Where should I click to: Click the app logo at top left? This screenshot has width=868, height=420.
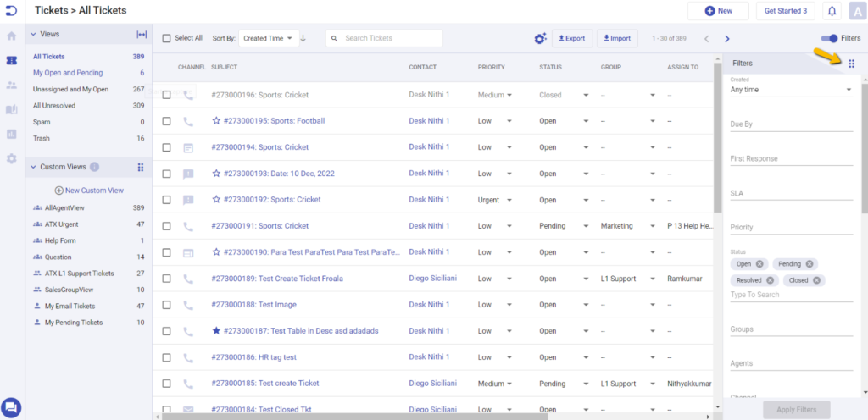point(12,10)
